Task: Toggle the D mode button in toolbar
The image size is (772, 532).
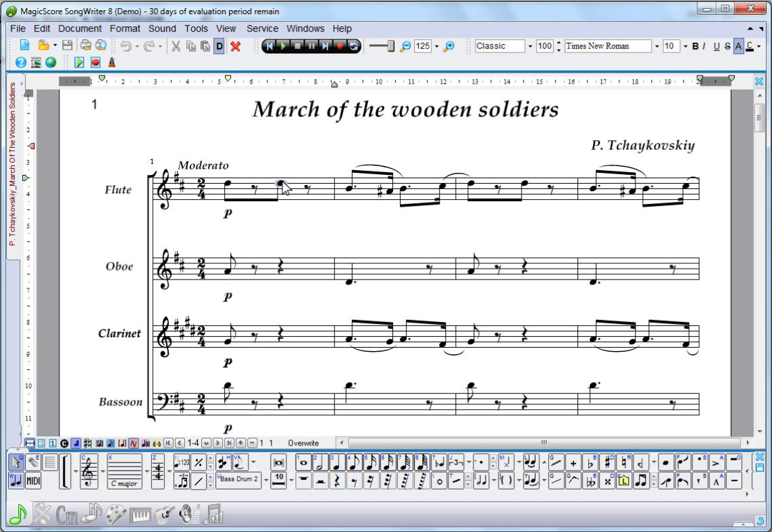Action: [x=220, y=47]
